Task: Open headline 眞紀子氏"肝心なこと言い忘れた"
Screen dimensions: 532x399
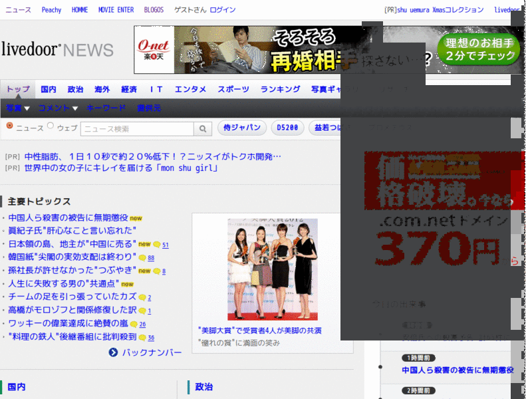Action: pos(72,231)
